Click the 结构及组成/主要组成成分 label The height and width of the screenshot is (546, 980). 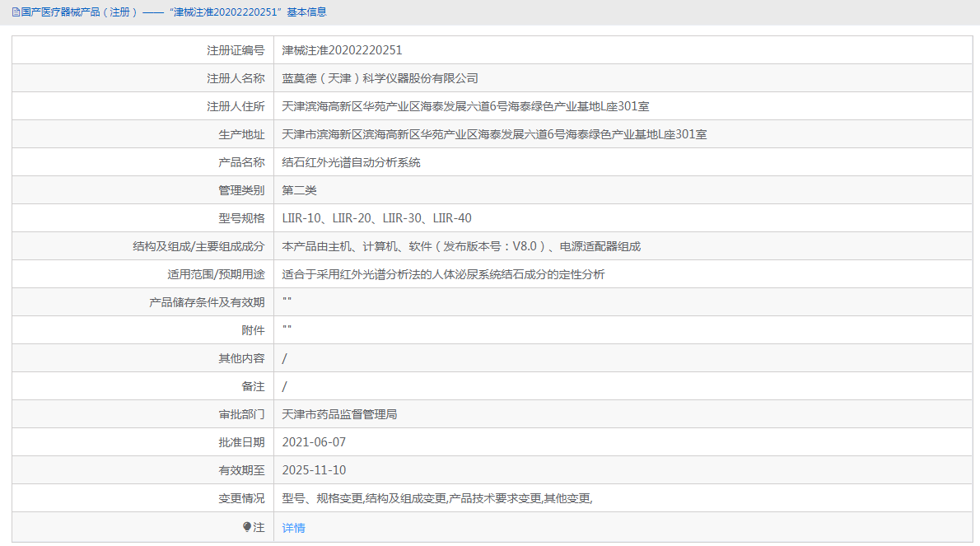(198, 246)
